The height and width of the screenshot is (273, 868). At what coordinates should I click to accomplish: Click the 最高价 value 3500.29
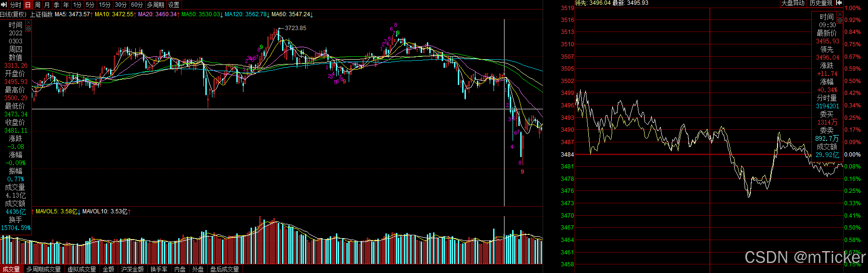(16, 98)
